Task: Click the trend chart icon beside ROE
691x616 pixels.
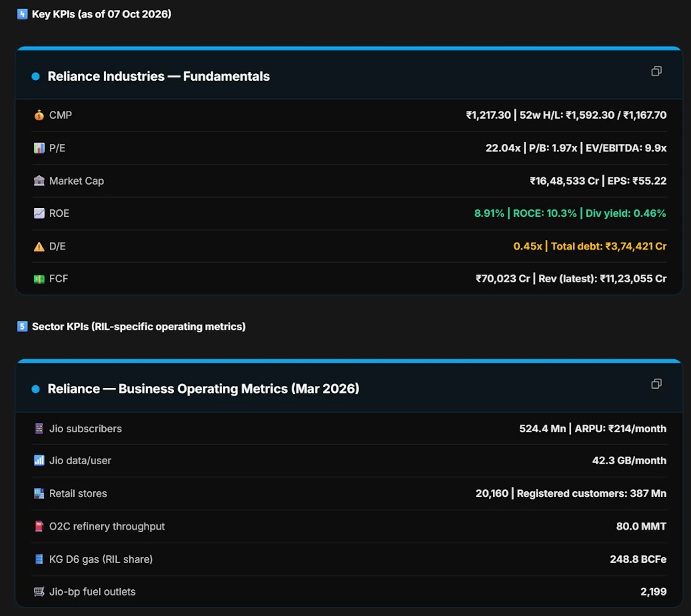Action: click(39, 213)
